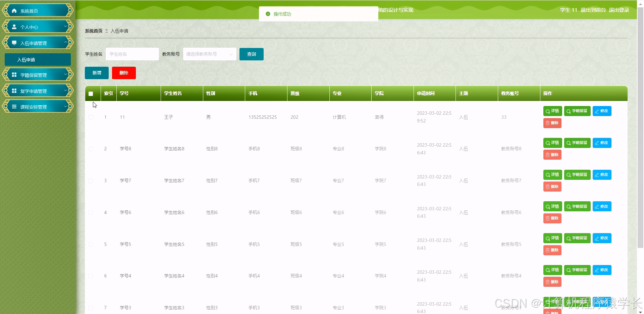
Task: Open 复学申请管理 sidebar menu
Action: 38,91
